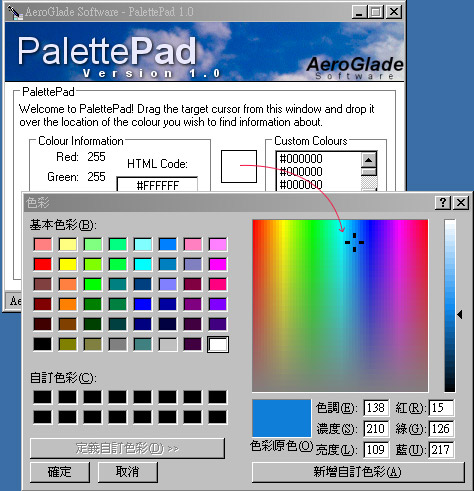Click the crosshair in the color spectrum
The image size is (474, 491).
pyautogui.click(x=354, y=242)
